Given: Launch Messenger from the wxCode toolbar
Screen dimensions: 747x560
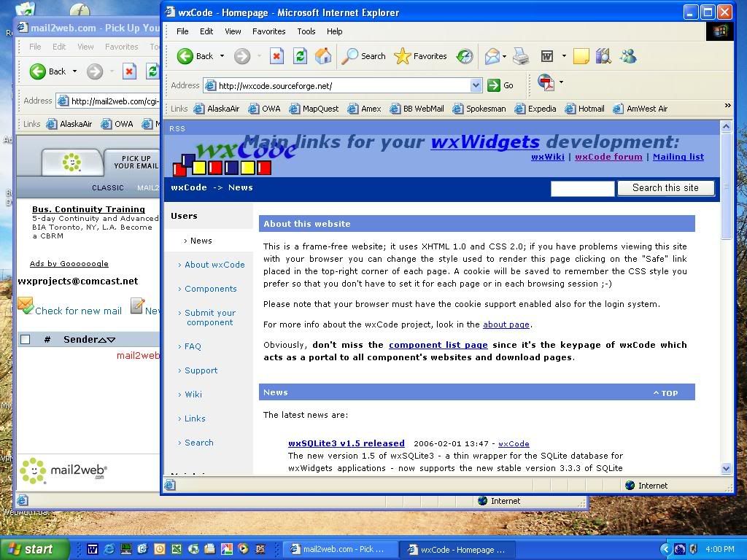Looking at the screenshot, I should point(628,56).
